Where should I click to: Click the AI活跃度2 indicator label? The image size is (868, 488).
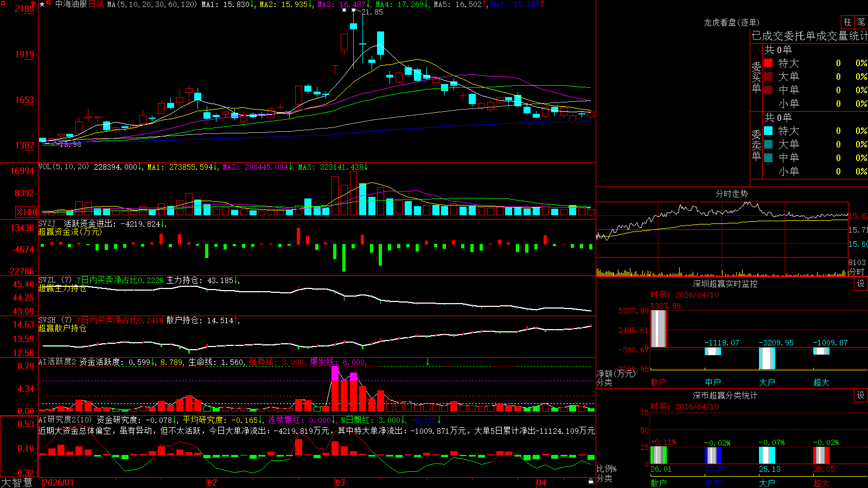(57, 362)
